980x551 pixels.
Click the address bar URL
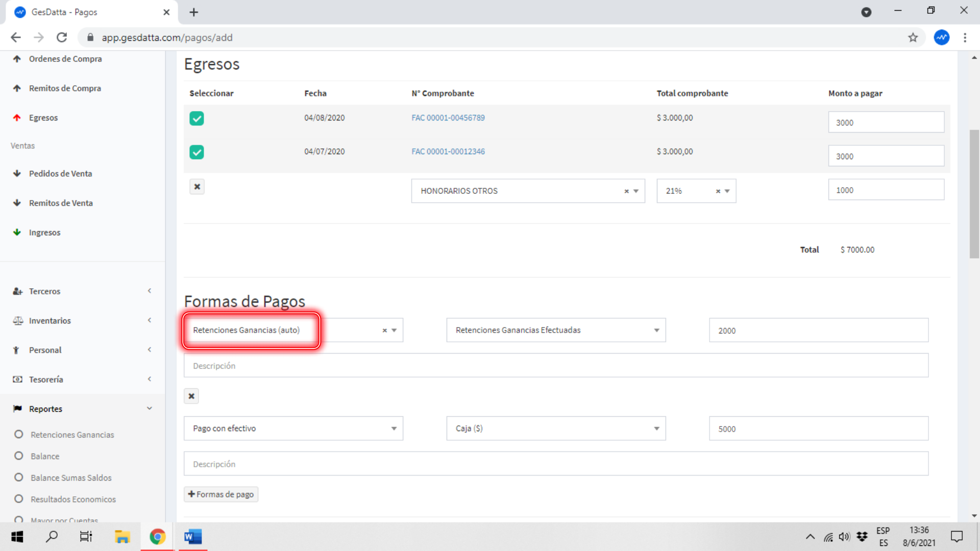click(x=167, y=37)
